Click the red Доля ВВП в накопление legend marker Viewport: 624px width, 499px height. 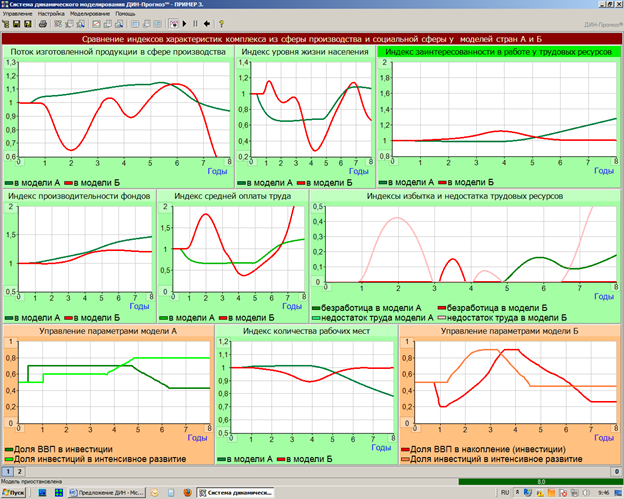click(x=404, y=450)
